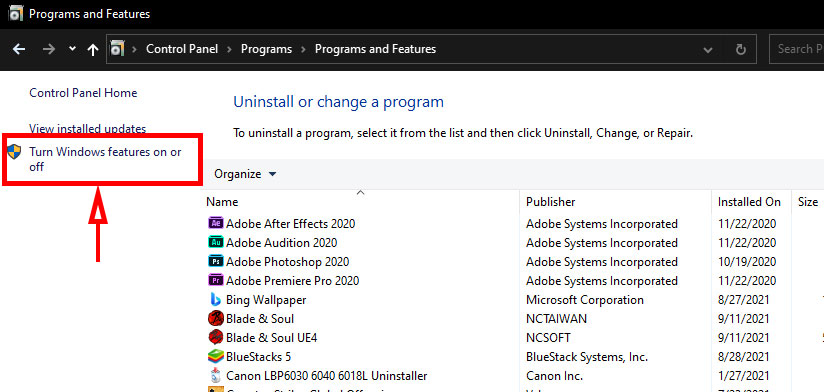The height and width of the screenshot is (392, 824).
Task: Select Bing Wallpaper entry
Action: point(266,300)
